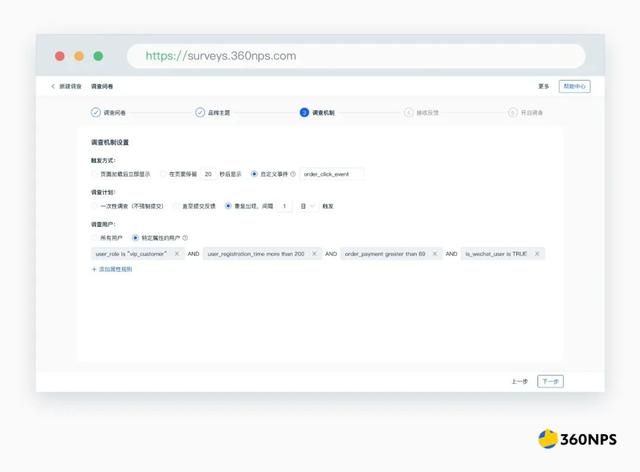Screen dimensions: 640x472
Task: Select 页面加载后立即显示 trigger option
Action: coord(95,173)
